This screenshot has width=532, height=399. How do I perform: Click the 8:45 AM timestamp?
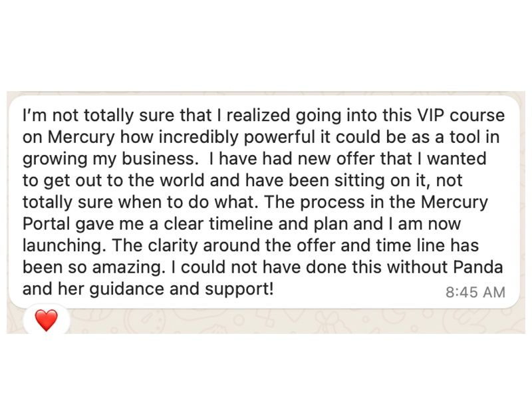click(x=474, y=293)
